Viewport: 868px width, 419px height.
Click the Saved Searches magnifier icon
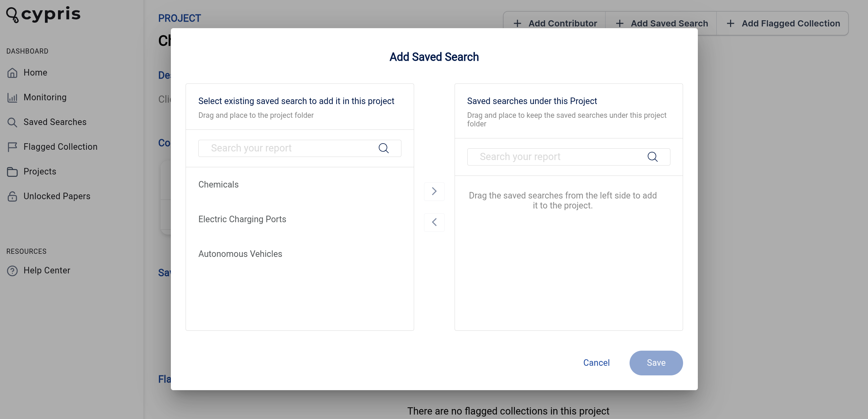tap(12, 122)
